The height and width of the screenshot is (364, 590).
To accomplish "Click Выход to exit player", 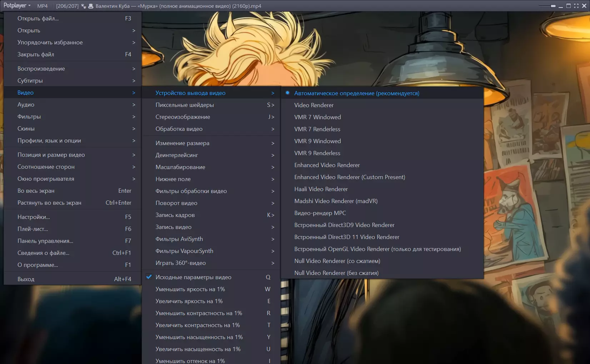I will pyautogui.click(x=72, y=279).
